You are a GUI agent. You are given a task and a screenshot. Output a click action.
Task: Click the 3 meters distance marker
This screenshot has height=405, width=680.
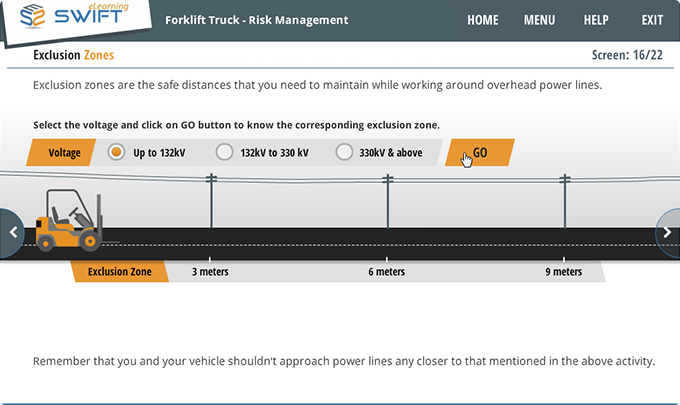pyautogui.click(x=209, y=272)
